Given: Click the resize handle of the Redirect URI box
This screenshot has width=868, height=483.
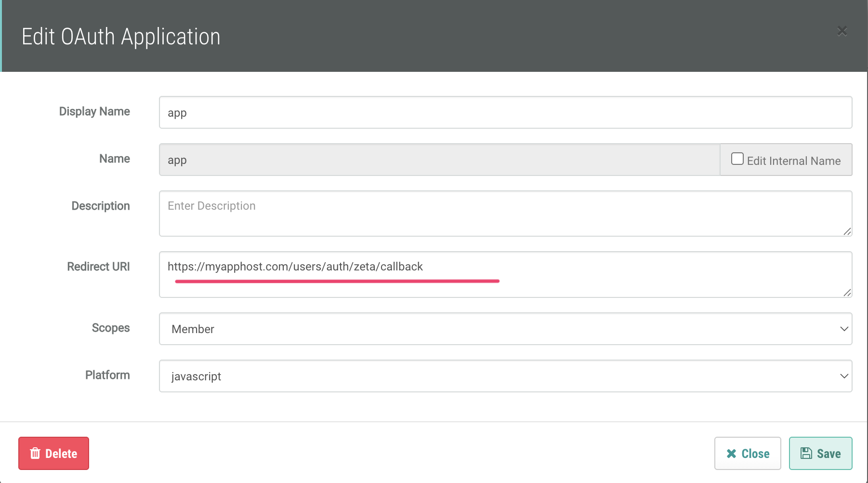Looking at the screenshot, I should tap(847, 293).
